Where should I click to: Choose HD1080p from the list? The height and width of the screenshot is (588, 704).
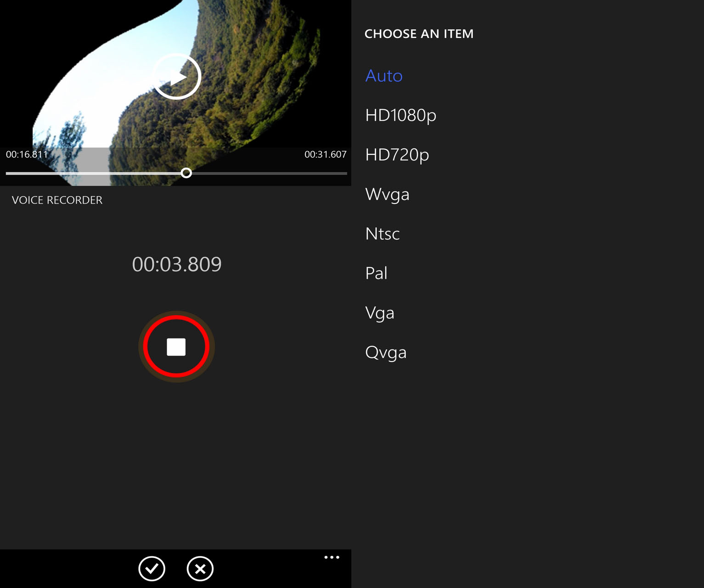click(400, 115)
